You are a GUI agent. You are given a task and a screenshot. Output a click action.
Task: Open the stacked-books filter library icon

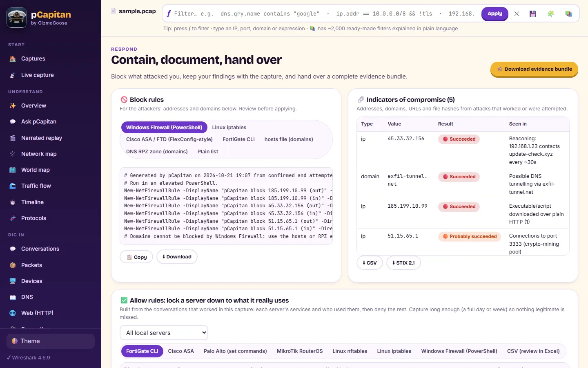(568, 14)
